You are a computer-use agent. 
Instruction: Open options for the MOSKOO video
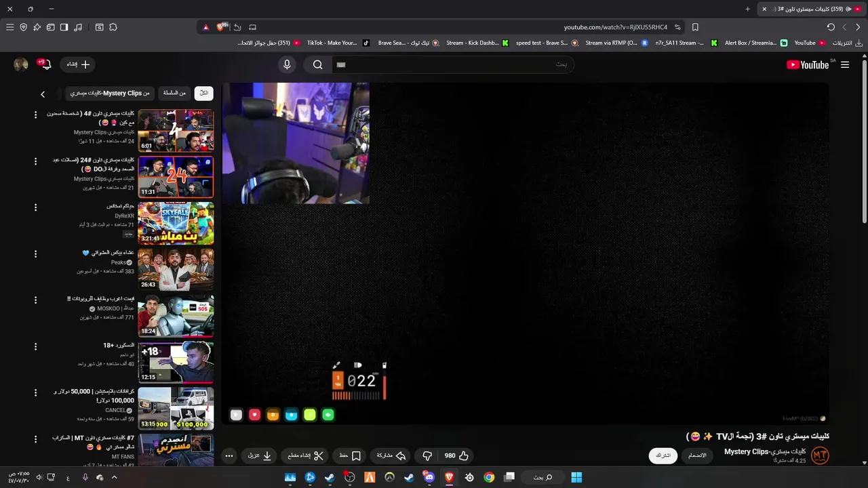tap(36, 300)
